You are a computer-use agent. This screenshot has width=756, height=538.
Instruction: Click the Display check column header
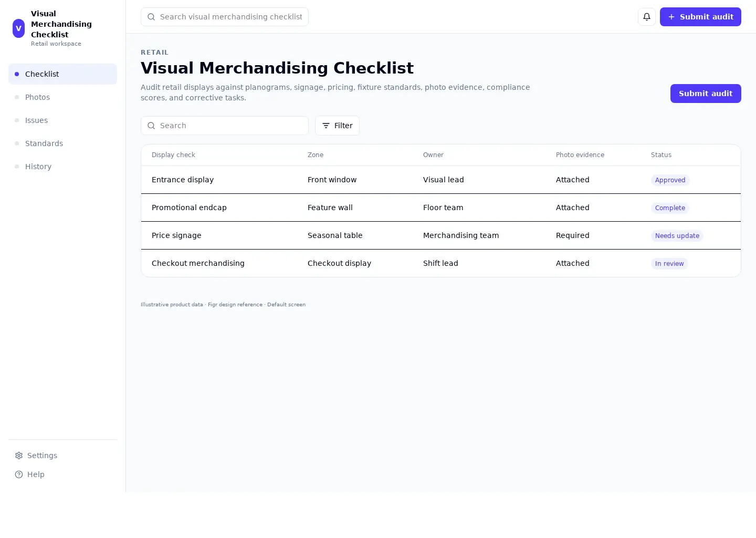tap(173, 155)
